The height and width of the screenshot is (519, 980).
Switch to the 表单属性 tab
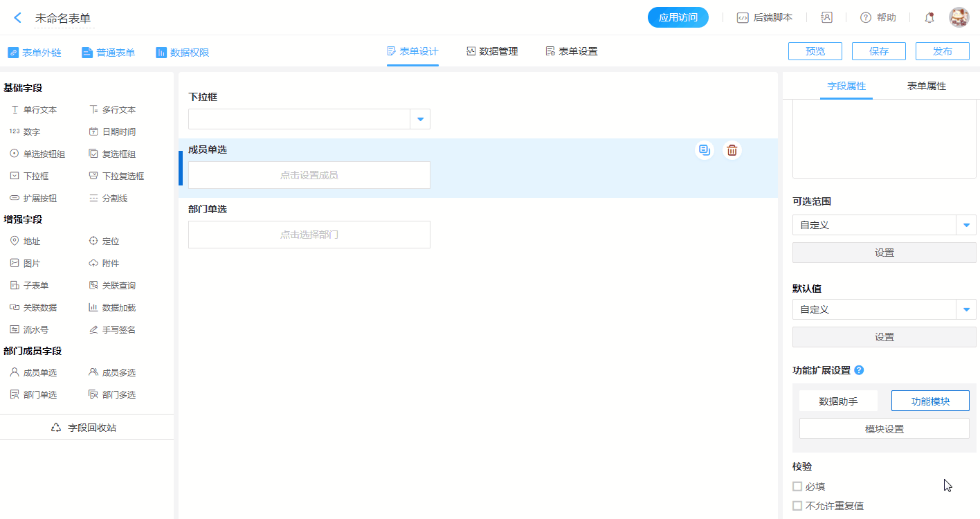pyautogui.click(x=926, y=86)
